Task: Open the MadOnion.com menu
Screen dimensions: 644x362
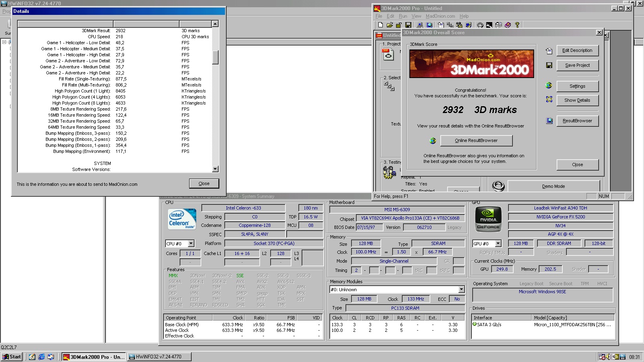Action: point(440,16)
